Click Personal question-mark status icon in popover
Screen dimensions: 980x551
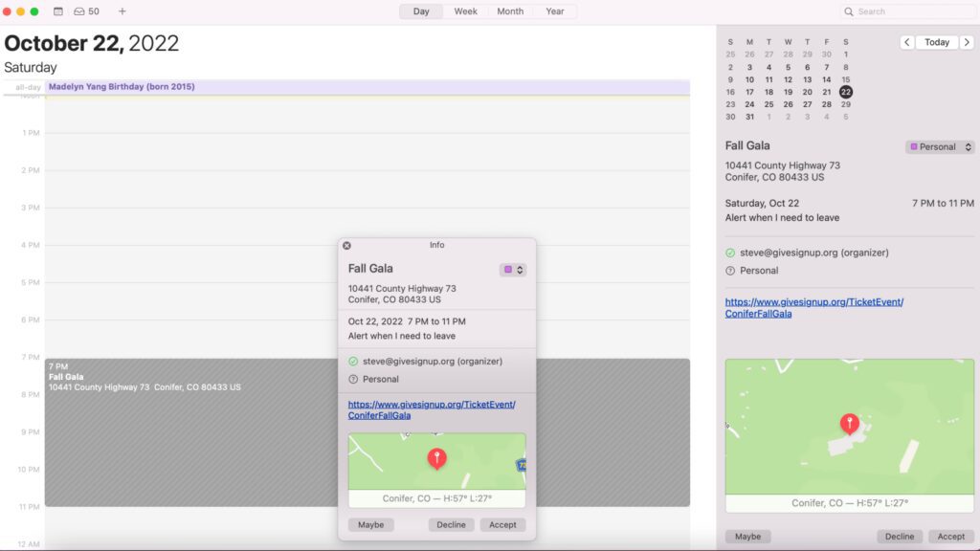tap(353, 379)
